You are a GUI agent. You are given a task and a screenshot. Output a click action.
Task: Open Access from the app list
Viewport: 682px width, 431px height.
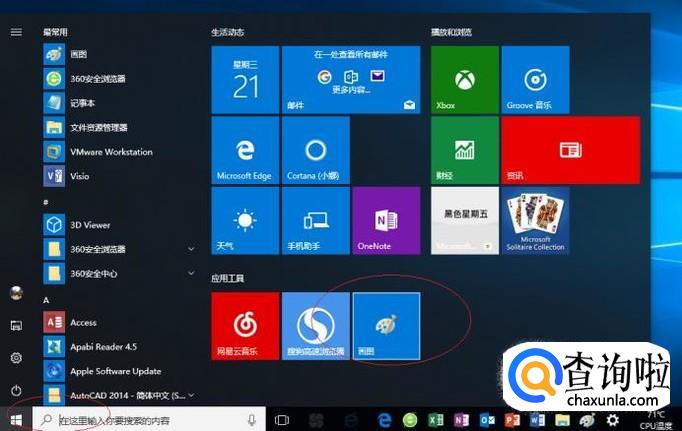[118, 322]
